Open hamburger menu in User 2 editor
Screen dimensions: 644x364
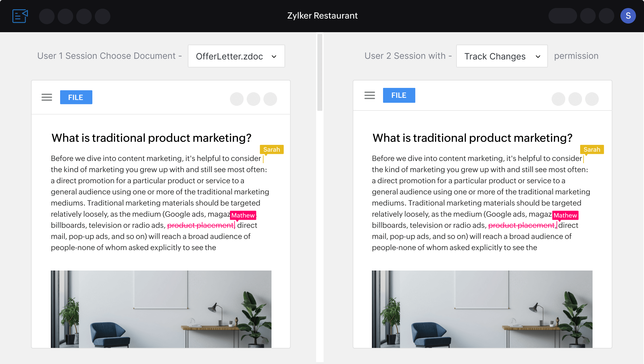369,95
